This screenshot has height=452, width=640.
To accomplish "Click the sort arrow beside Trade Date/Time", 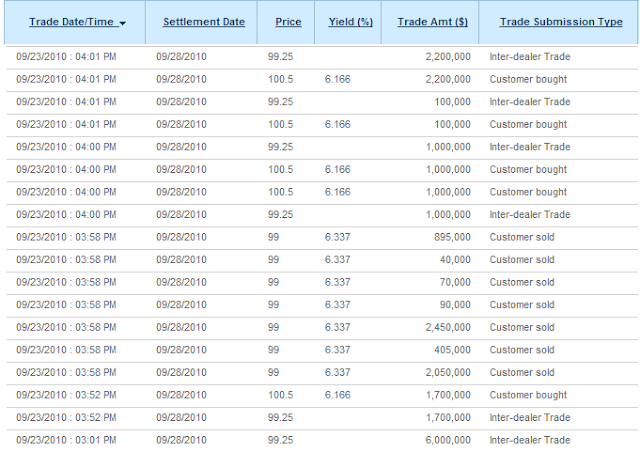I will coord(122,24).
